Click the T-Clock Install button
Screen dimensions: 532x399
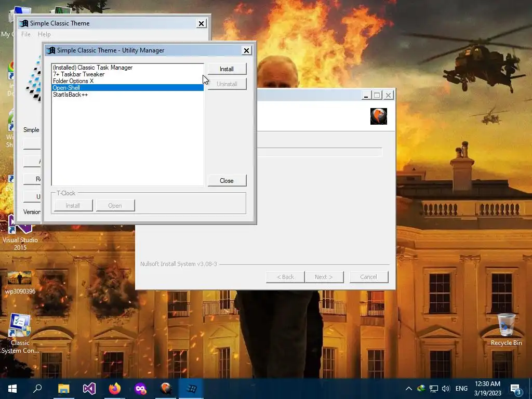[73, 206]
